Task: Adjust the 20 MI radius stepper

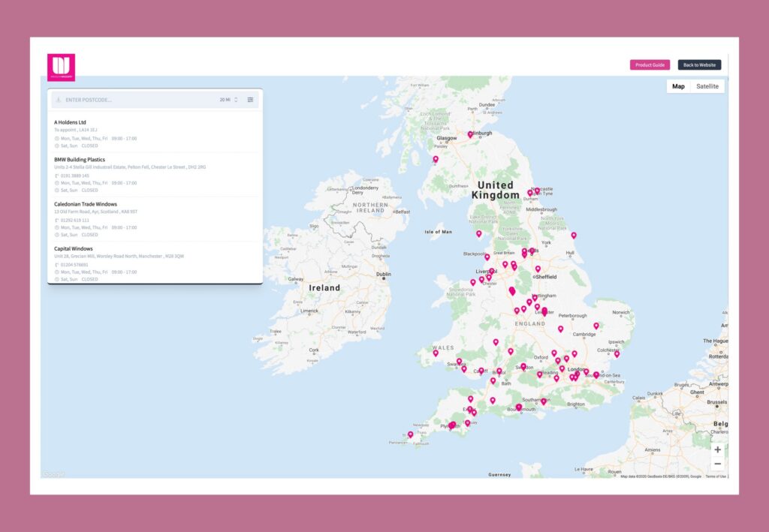Action: 236,100
